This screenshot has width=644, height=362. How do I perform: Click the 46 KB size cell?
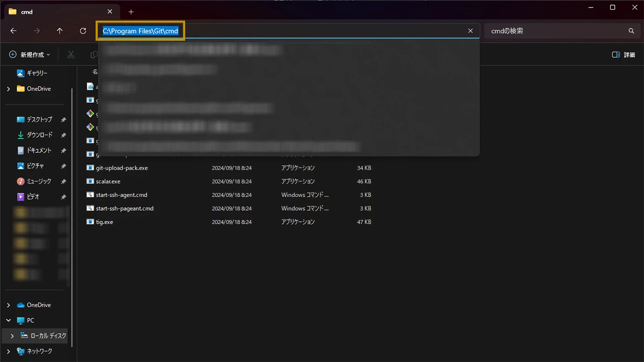tap(364, 182)
